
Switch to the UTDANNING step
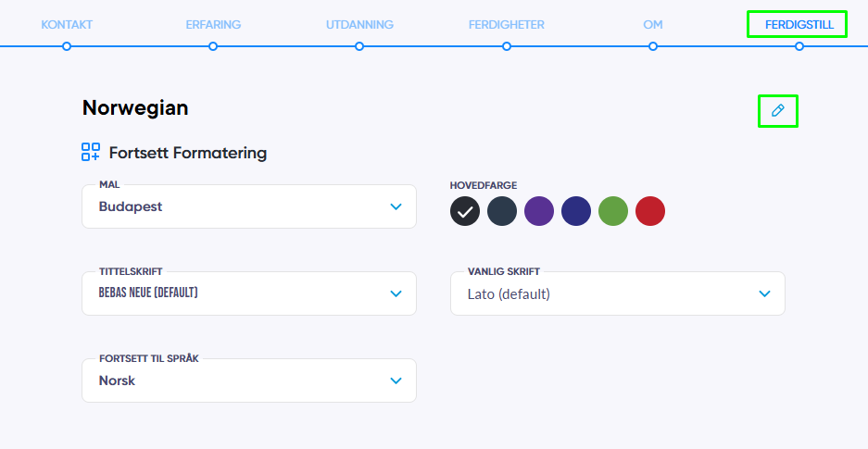[359, 25]
